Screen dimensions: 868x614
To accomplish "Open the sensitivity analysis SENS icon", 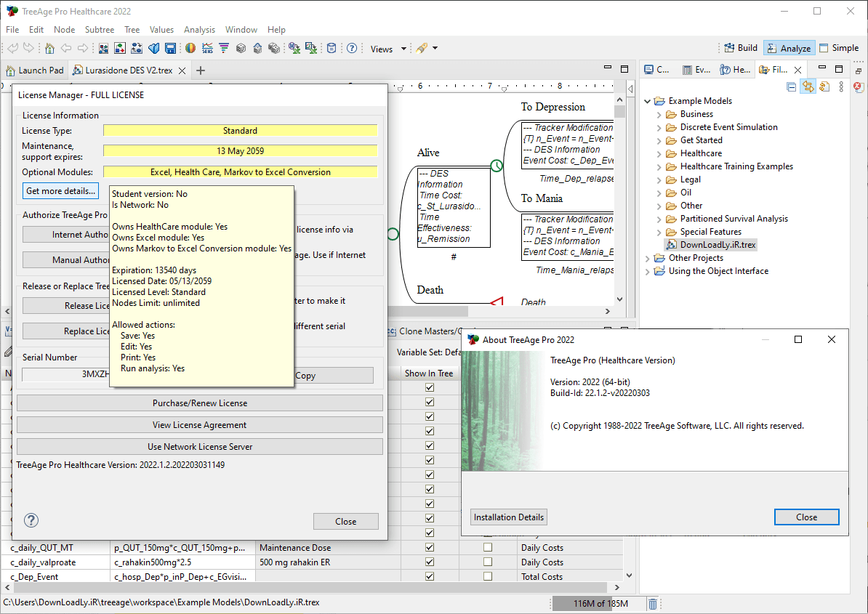I will 208,49.
